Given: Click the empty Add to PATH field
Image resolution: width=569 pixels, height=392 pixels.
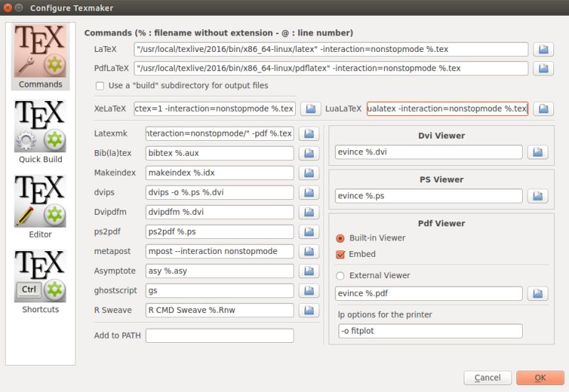Looking at the screenshot, I should pos(220,336).
